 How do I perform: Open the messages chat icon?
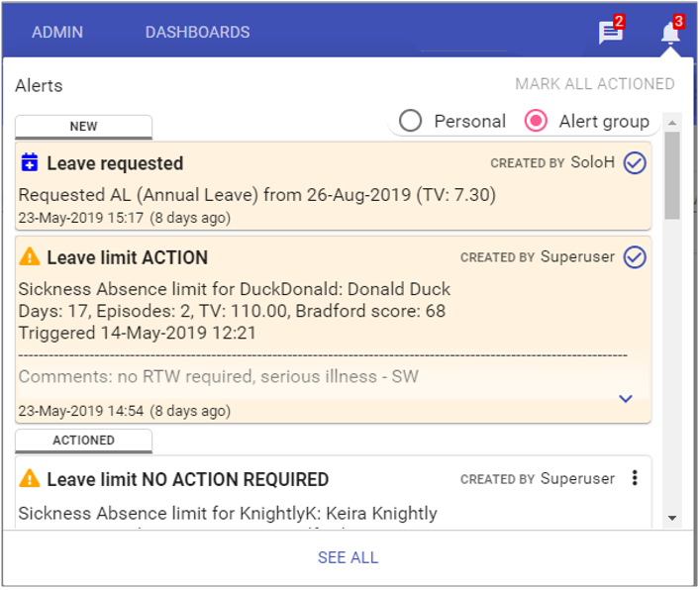pyautogui.click(x=610, y=34)
